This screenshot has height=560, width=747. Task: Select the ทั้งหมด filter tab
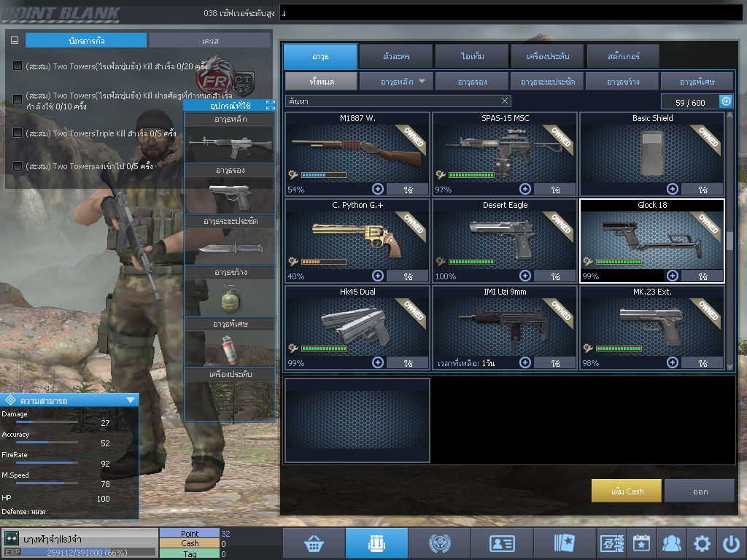[x=322, y=82]
